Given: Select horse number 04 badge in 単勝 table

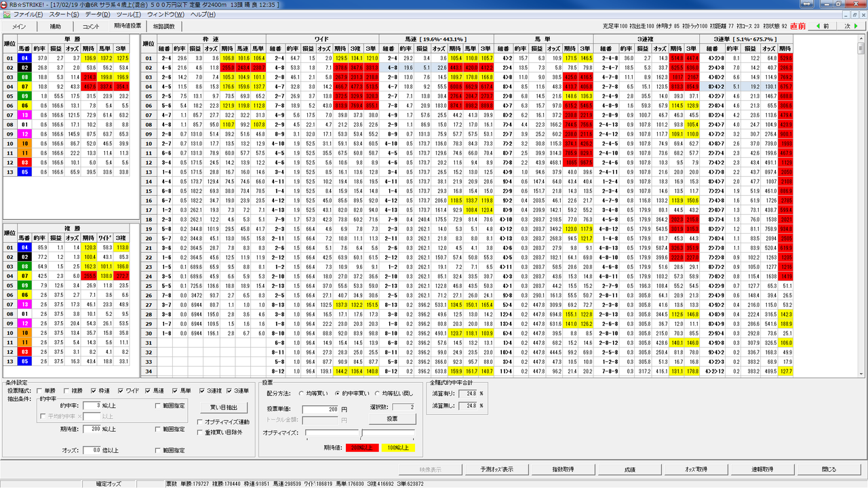Looking at the screenshot, I should click(24, 58).
